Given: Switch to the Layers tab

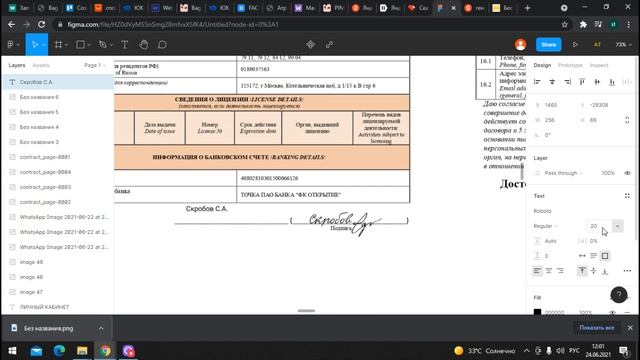Looking at the screenshot, I should (x=17, y=65).
